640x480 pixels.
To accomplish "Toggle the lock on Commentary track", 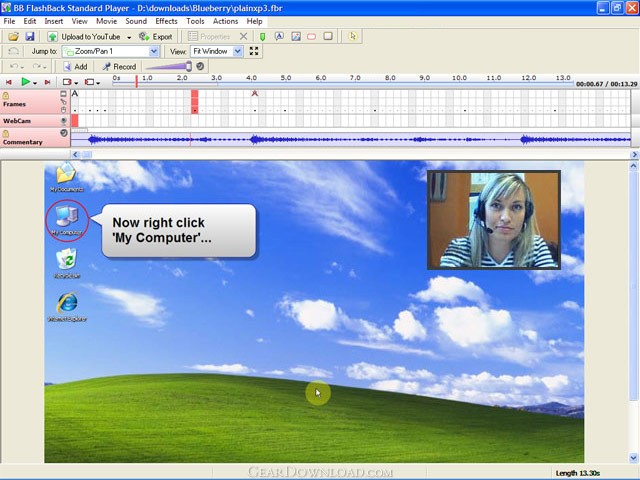I will click(6, 133).
